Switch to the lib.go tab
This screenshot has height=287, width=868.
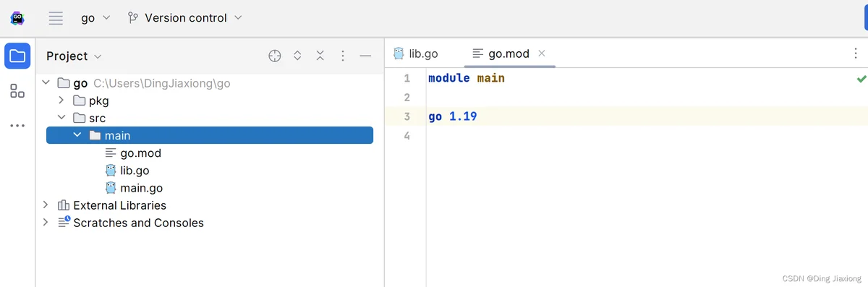tap(416, 53)
